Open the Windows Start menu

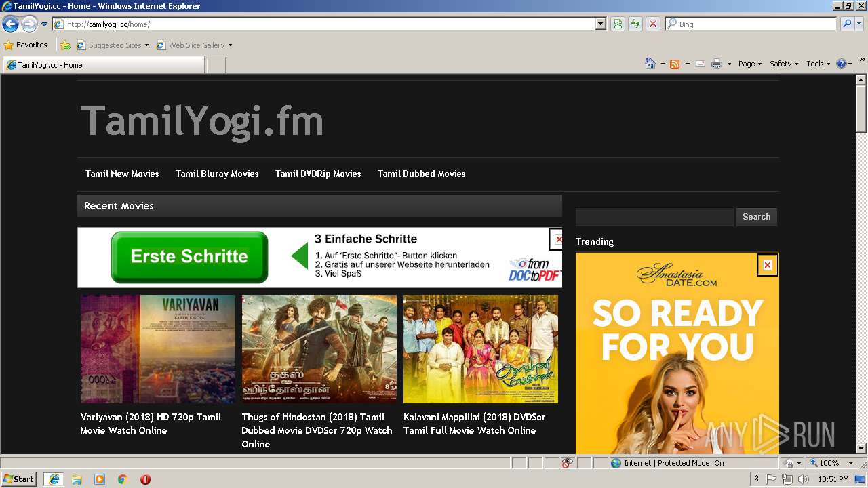pyautogui.click(x=19, y=479)
